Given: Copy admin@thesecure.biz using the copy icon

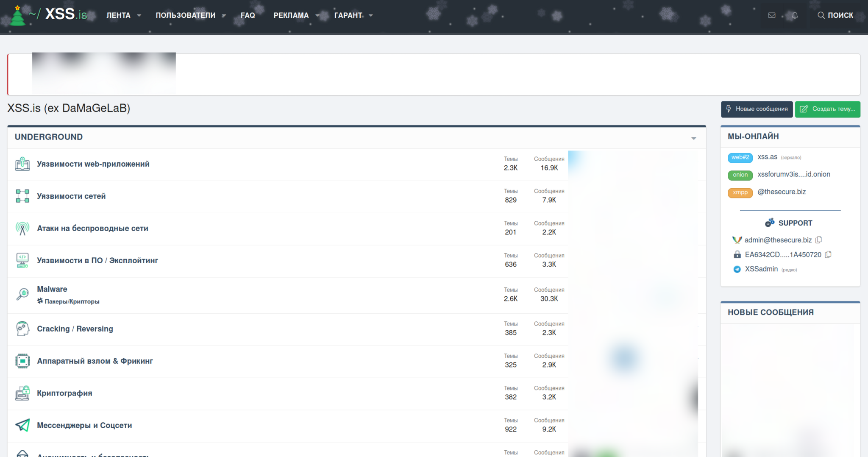Looking at the screenshot, I should click(819, 240).
